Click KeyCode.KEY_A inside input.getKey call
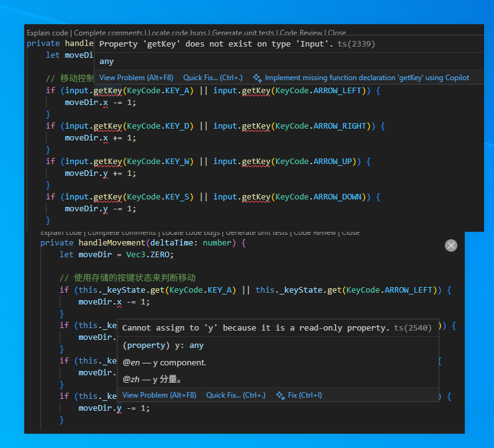This screenshot has height=448, width=494. click(158, 91)
